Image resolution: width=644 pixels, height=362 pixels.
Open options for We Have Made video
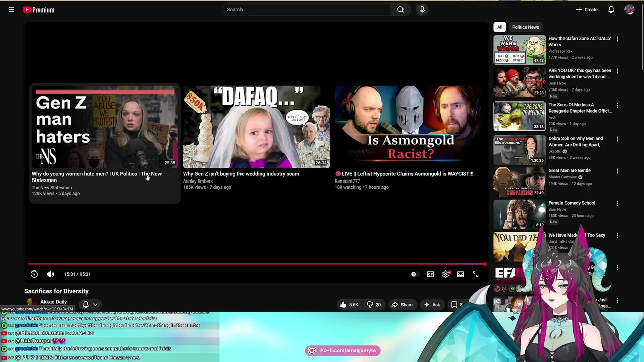(x=617, y=235)
